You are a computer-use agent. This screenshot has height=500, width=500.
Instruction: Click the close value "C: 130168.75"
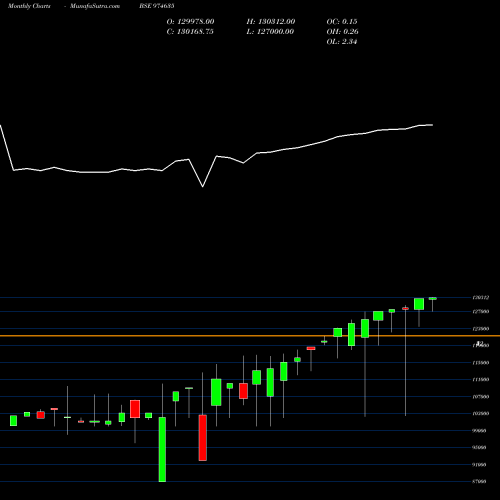[190, 32]
